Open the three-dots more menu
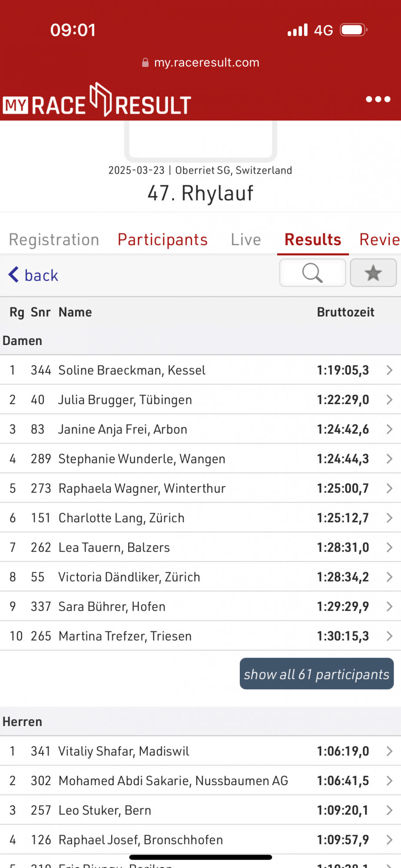This screenshot has width=401, height=868. (x=378, y=99)
